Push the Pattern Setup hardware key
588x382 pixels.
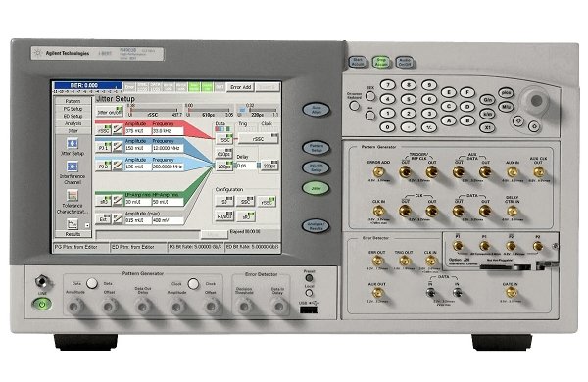317,147
